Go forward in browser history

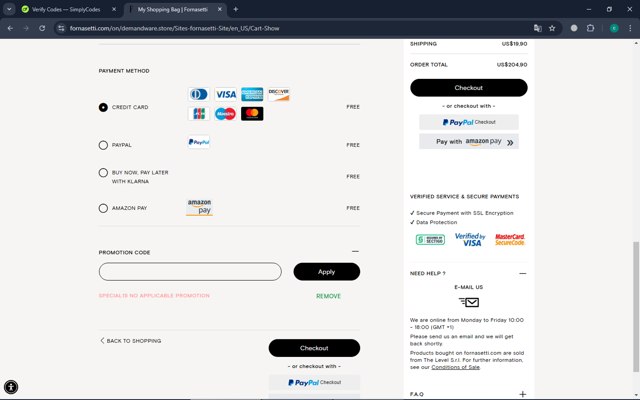point(26,28)
